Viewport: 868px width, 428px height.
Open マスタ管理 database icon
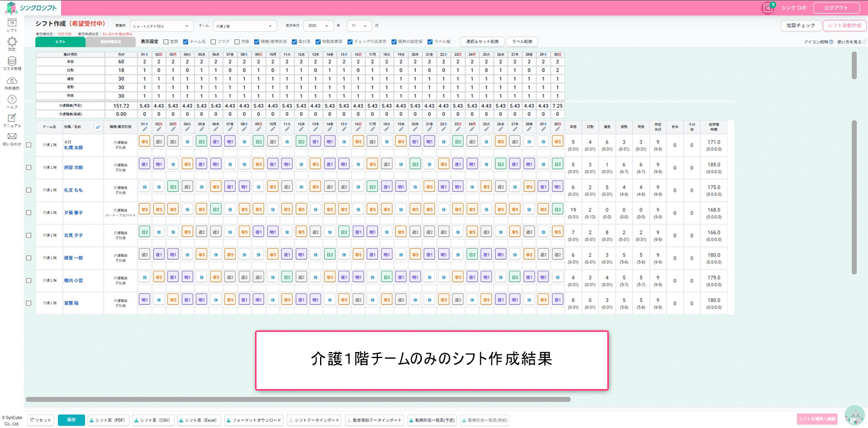point(11,62)
